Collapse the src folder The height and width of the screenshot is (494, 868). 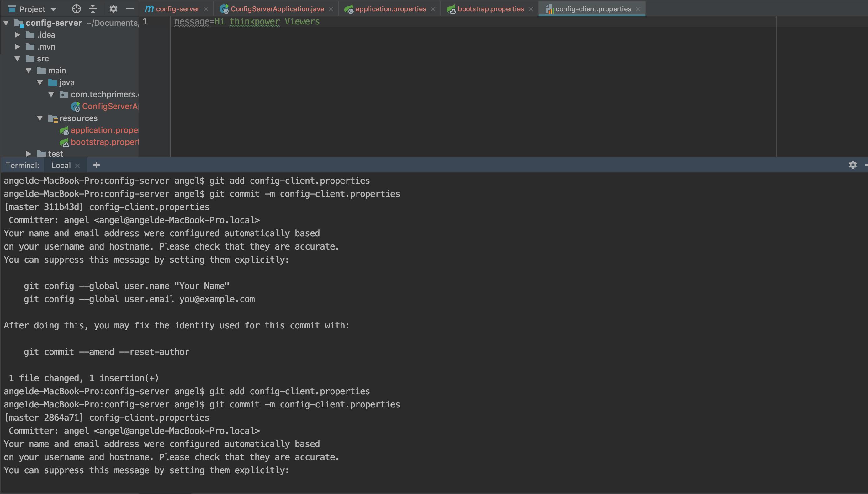[x=17, y=59]
